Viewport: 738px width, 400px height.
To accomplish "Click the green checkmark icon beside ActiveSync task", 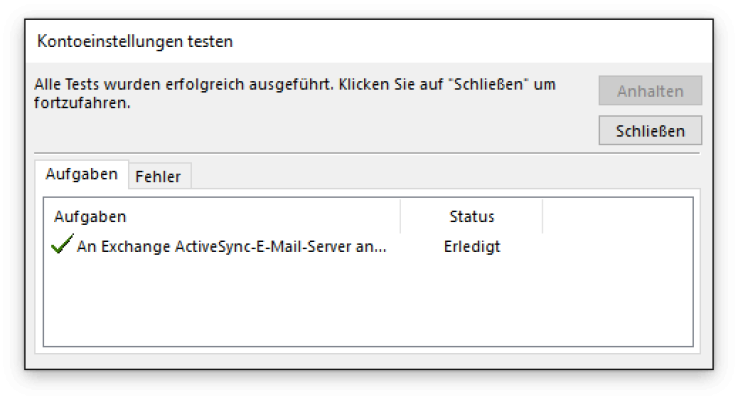I will pos(62,244).
